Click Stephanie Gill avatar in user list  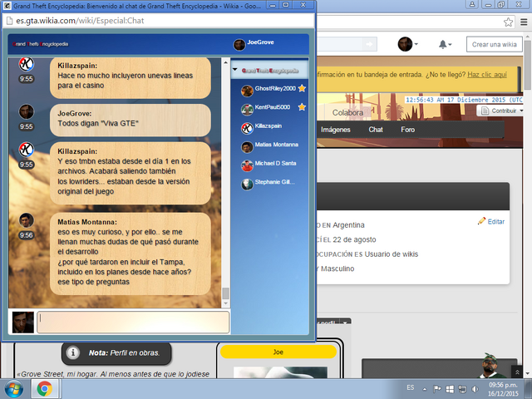[x=247, y=185]
